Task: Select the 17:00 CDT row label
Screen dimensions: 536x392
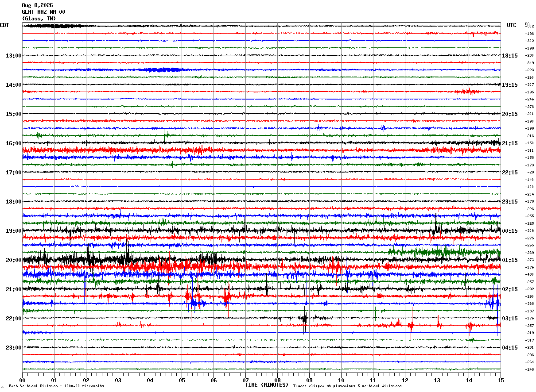Action: pyautogui.click(x=14, y=173)
